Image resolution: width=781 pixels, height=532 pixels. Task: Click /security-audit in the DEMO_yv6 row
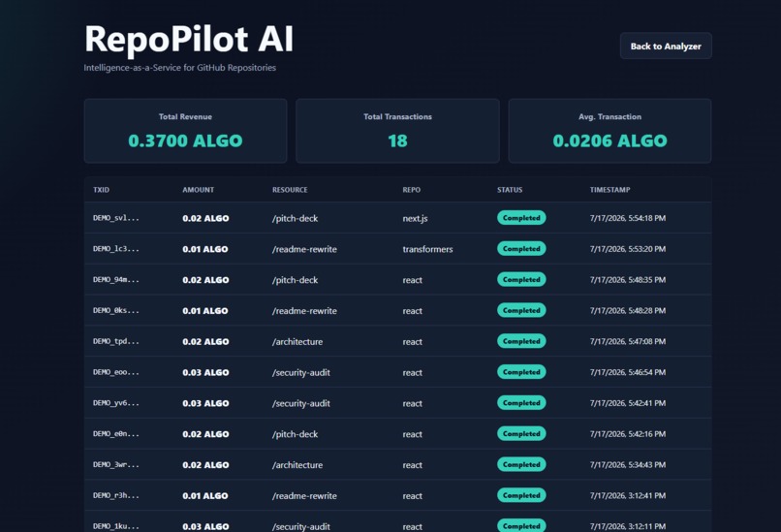tap(300, 403)
